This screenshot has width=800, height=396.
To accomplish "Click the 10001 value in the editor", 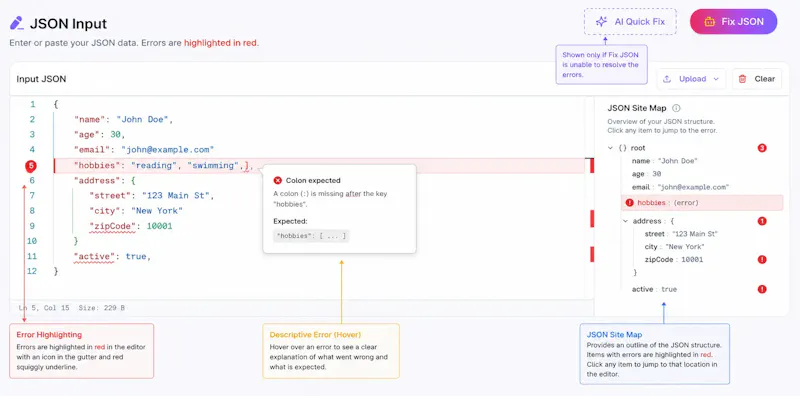I will [159, 226].
